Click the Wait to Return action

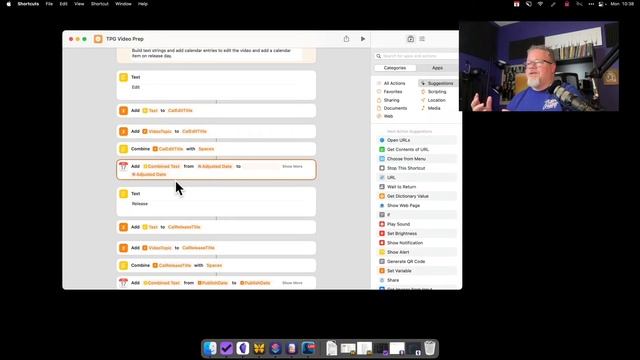[417, 187]
